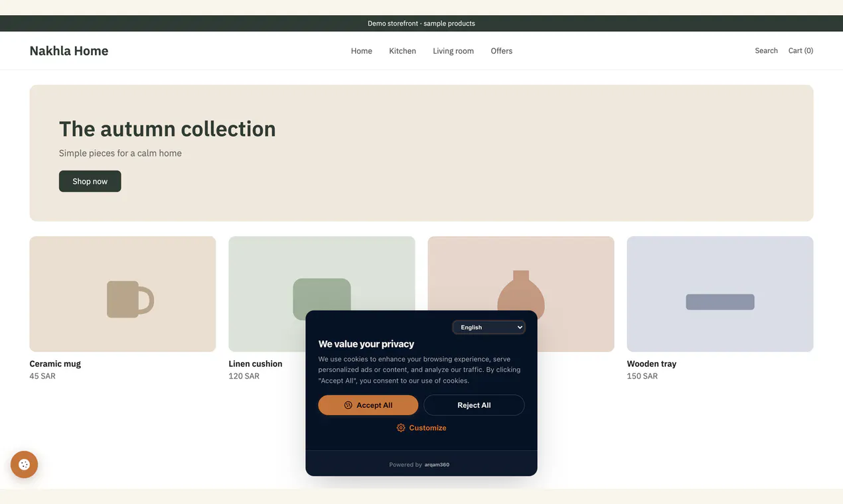Viewport: 843px width, 504px height.
Task: Click the "150 SAR" price
Action: pos(643,376)
